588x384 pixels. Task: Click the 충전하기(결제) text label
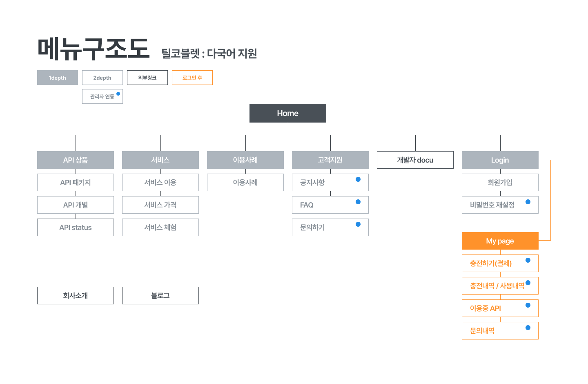pos(491,263)
